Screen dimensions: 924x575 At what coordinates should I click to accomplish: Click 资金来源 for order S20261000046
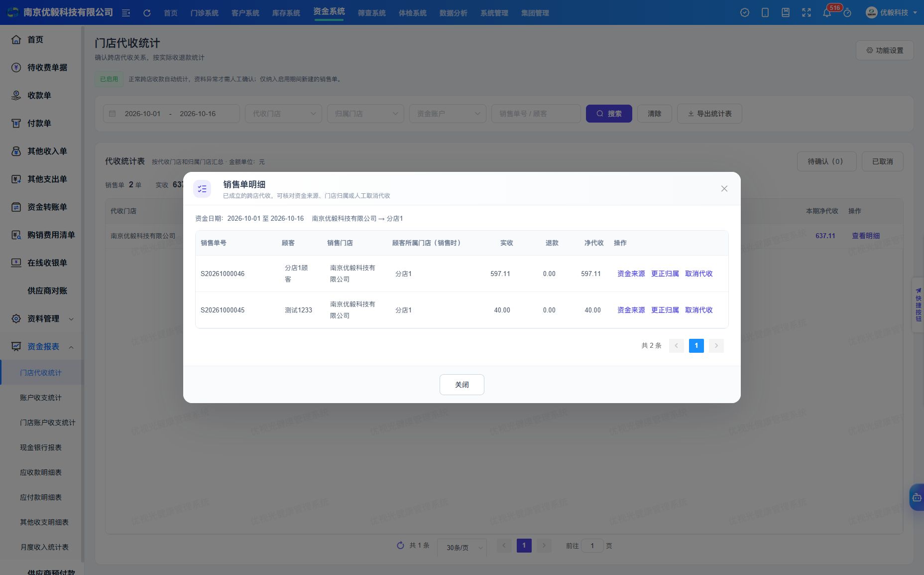(x=631, y=274)
